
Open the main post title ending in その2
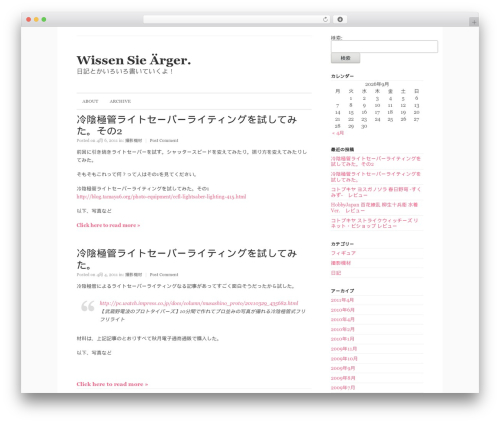(x=187, y=125)
